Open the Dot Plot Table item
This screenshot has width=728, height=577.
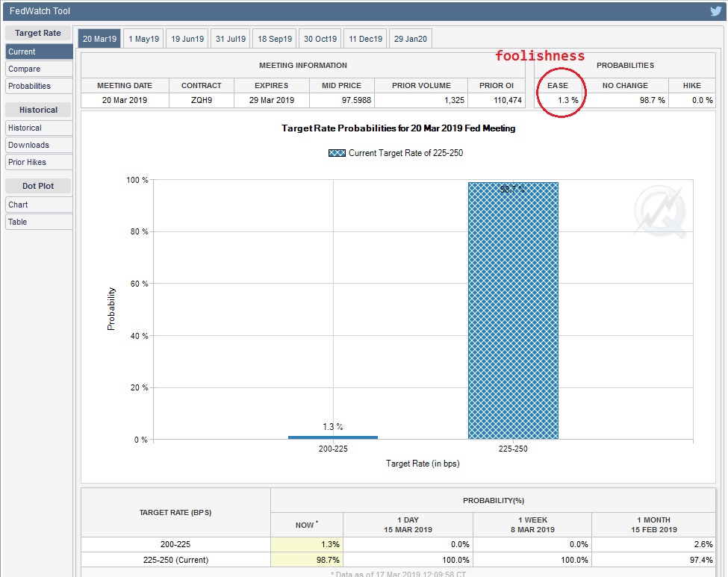(39, 222)
